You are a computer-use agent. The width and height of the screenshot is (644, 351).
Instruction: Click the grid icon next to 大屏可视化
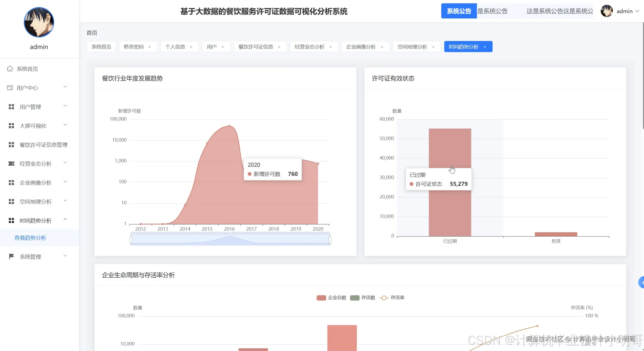pos(11,126)
